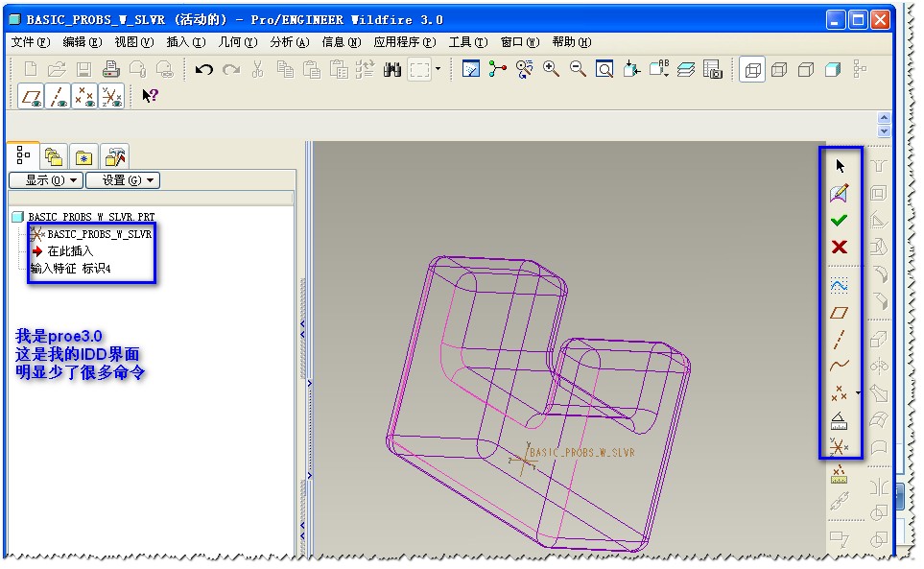Click the Datum Point tool
Screen dimensions: 924x569
[x=839, y=392]
